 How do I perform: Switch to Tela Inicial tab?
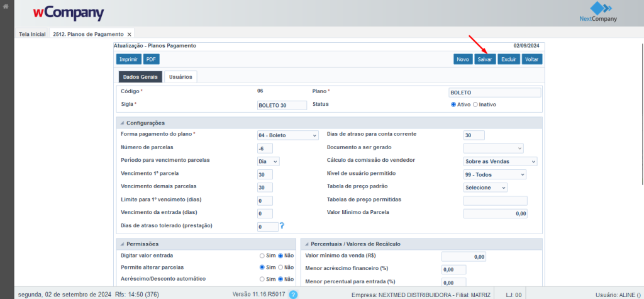click(x=32, y=34)
